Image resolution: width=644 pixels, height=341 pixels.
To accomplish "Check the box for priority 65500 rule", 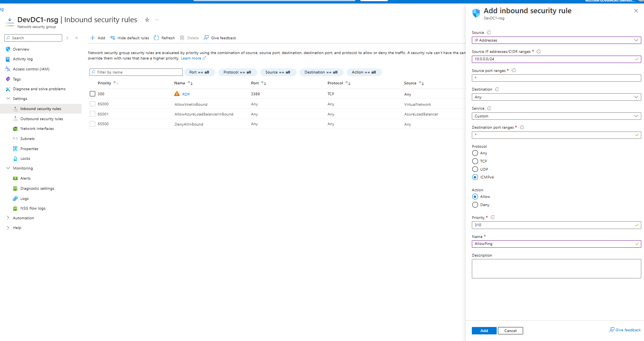I will click(x=92, y=124).
